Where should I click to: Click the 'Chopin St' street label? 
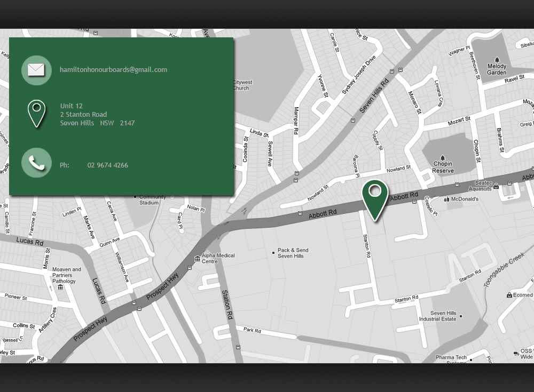click(477, 151)
